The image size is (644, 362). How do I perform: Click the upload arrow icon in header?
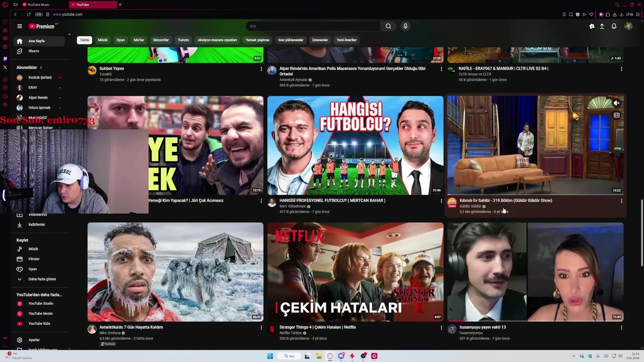pyautogui.click(x=602, y=26)
